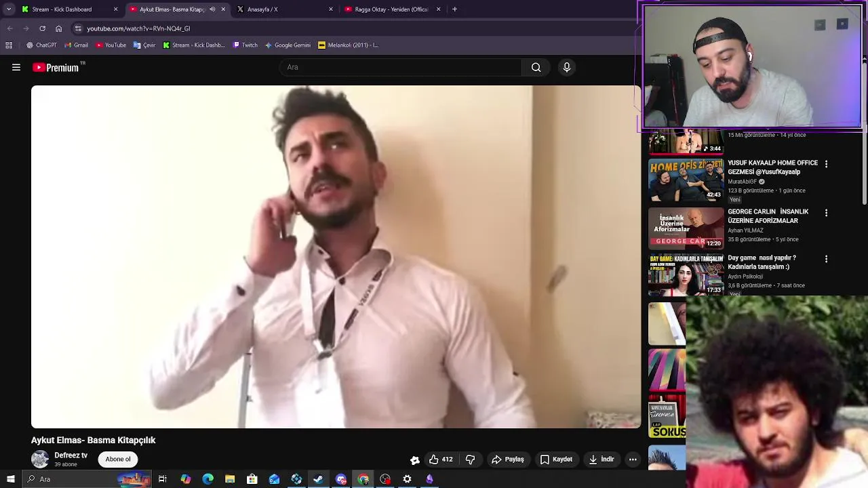The image size is (868, 488).
Task: Open the MuratAbiGF channel name
Action: coord(742,182)
